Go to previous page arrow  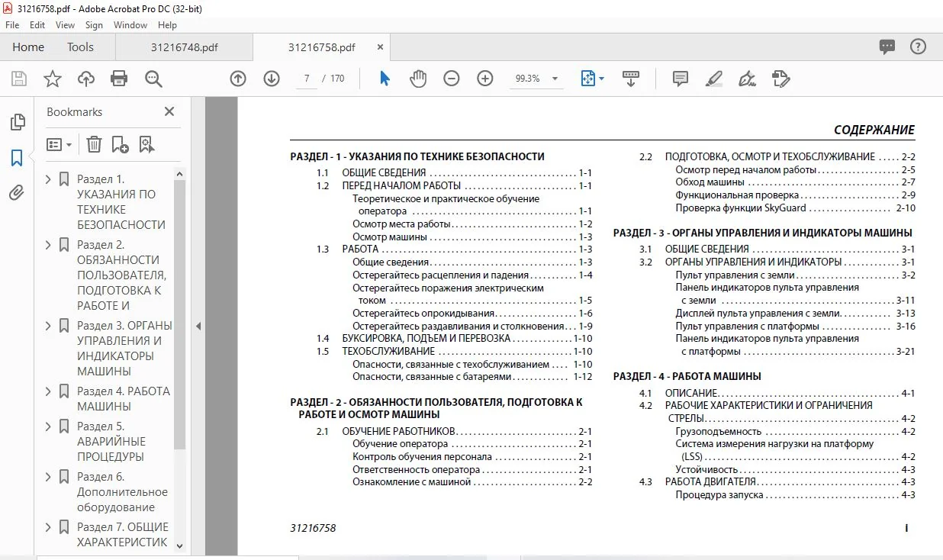pyautogui.click(x=238, y=79)
